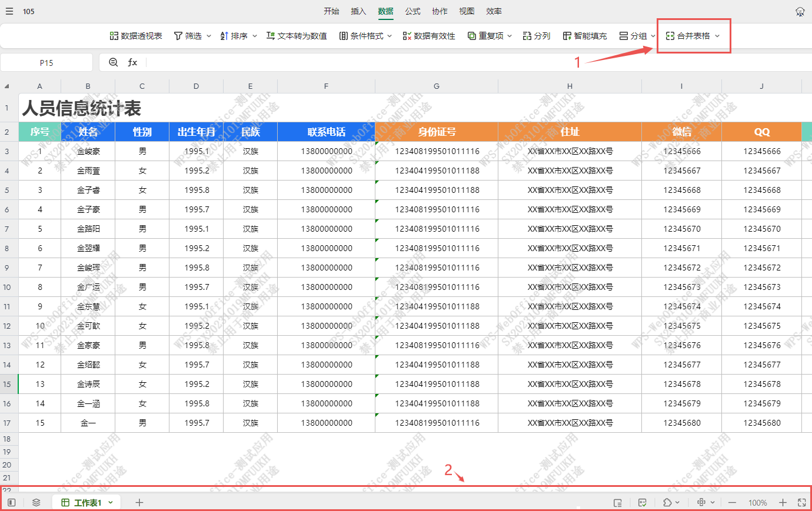This screenshot has height=511, width=812.
Task: Click the file name 105
Action: (x=29, y=11)
